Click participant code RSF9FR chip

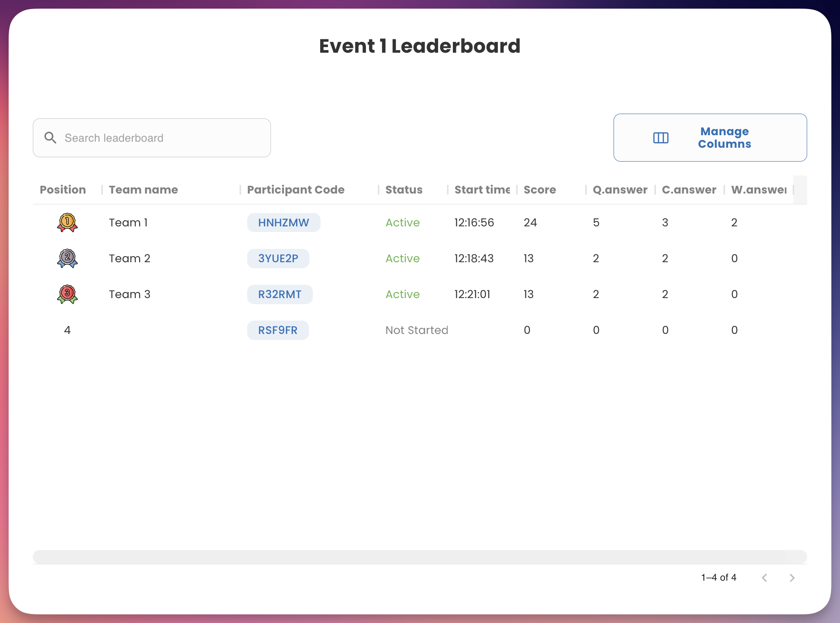pyautogui.click(x=277, y=330)
